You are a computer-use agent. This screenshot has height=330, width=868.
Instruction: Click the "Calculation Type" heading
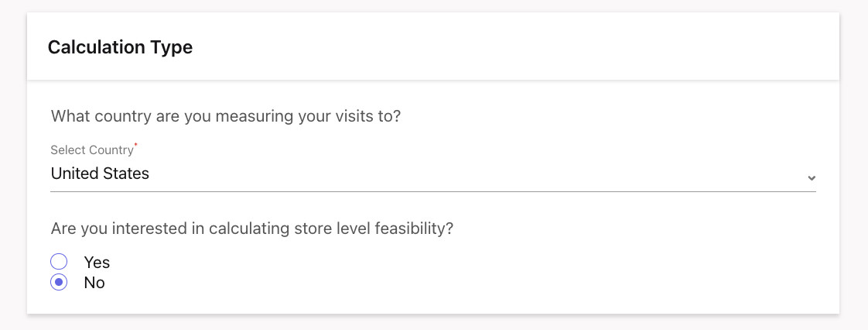tap(120, 47)
